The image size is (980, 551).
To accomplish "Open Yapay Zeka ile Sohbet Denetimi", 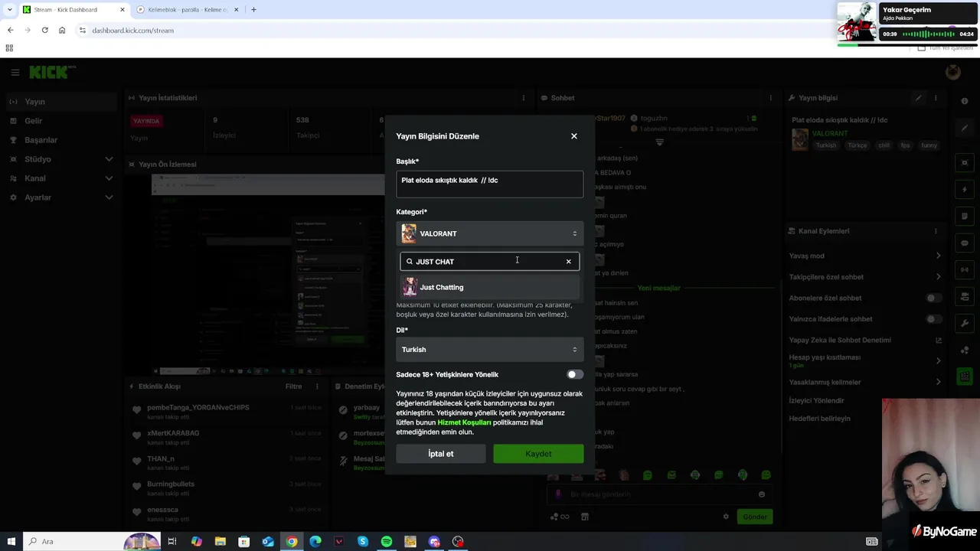I will pos(866,340).
